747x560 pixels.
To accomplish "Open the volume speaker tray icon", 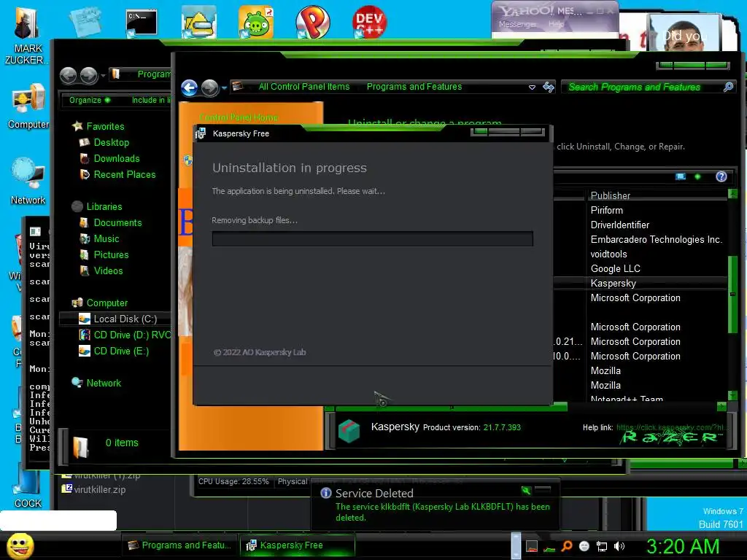I will [619, 546].
